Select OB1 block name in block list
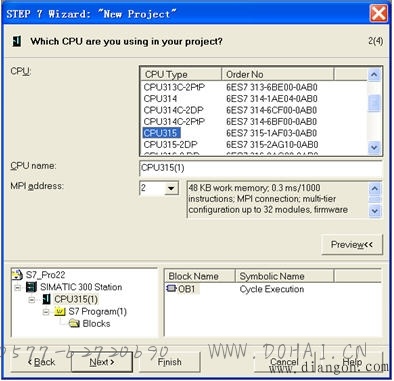The width and height of the screenshot is (394, 381). pos(187,289)
